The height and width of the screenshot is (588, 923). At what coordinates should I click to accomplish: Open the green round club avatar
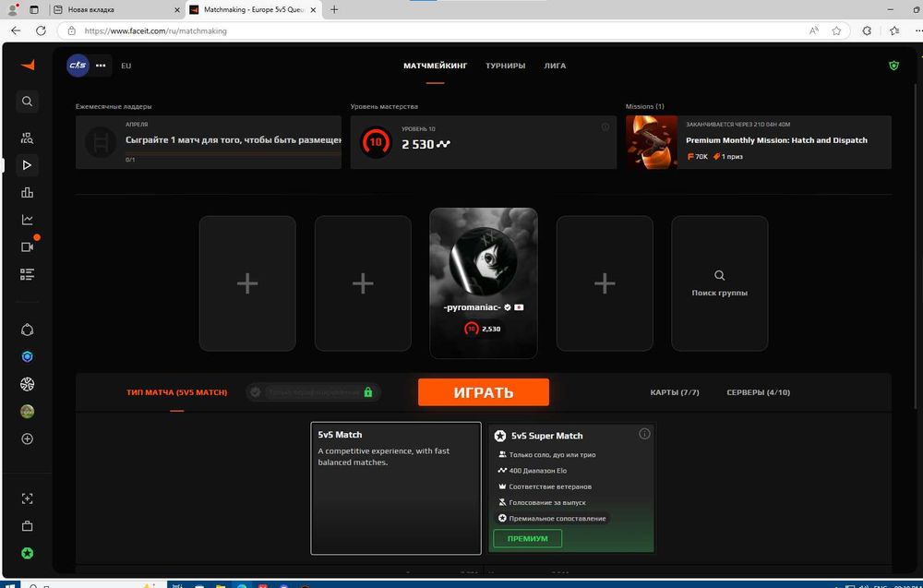27,412
